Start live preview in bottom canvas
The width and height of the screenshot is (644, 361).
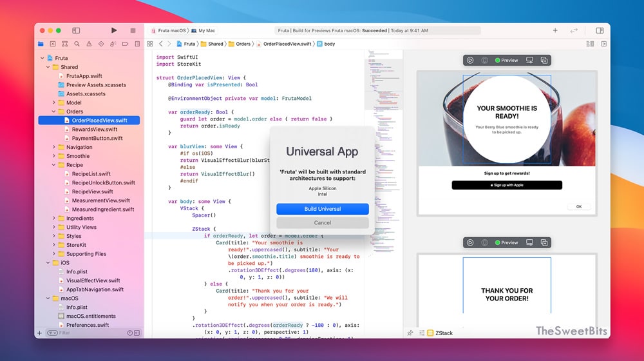[470, 242]
